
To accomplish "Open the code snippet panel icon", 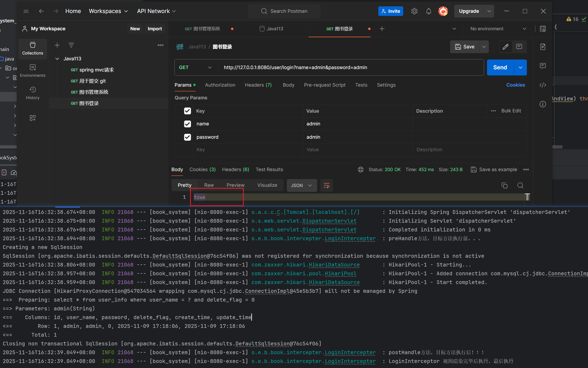I will pos(543,85).
